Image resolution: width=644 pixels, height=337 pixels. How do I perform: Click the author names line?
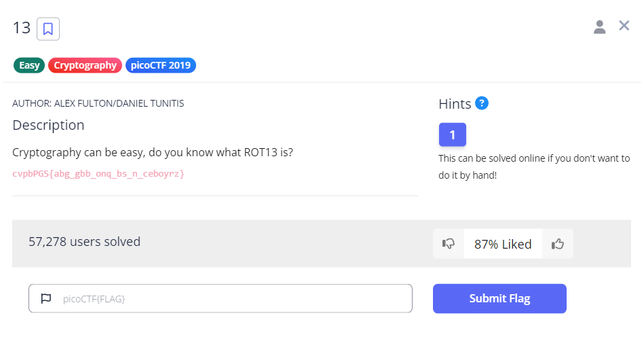pyautogui.click(x=98, y=103)
